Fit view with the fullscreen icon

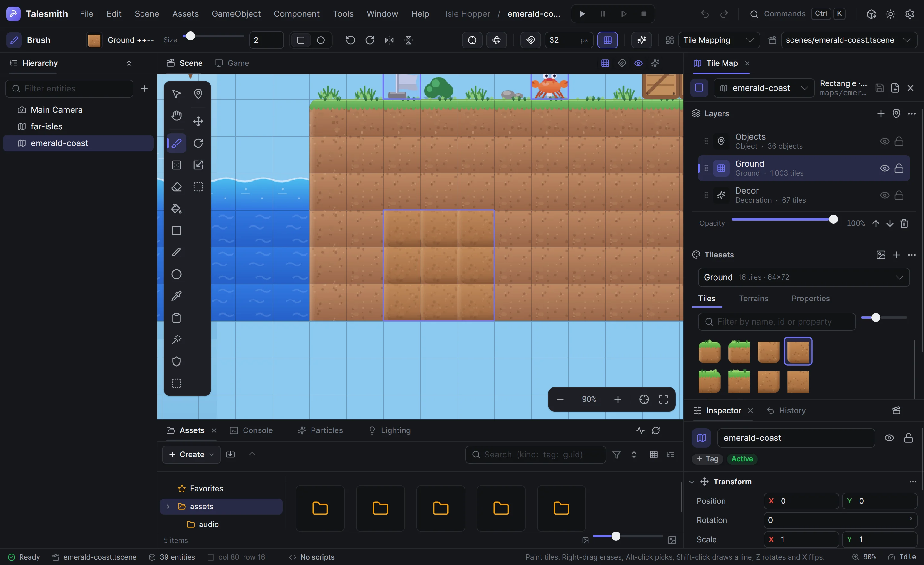(663, 399)
